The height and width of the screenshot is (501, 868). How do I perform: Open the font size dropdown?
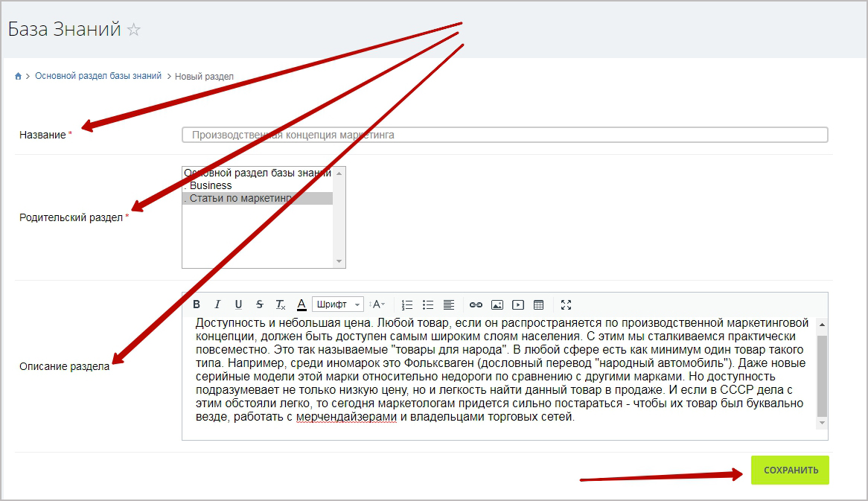378,304
